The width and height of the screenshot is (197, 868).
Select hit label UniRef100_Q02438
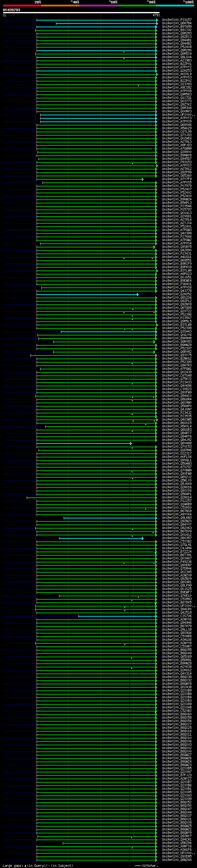[176, 687]
